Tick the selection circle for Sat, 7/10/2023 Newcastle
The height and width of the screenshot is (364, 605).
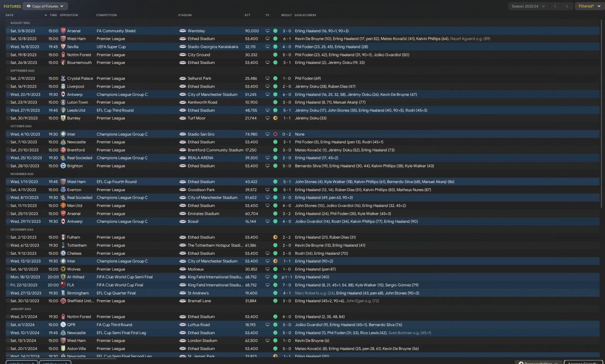coord(8,142)
